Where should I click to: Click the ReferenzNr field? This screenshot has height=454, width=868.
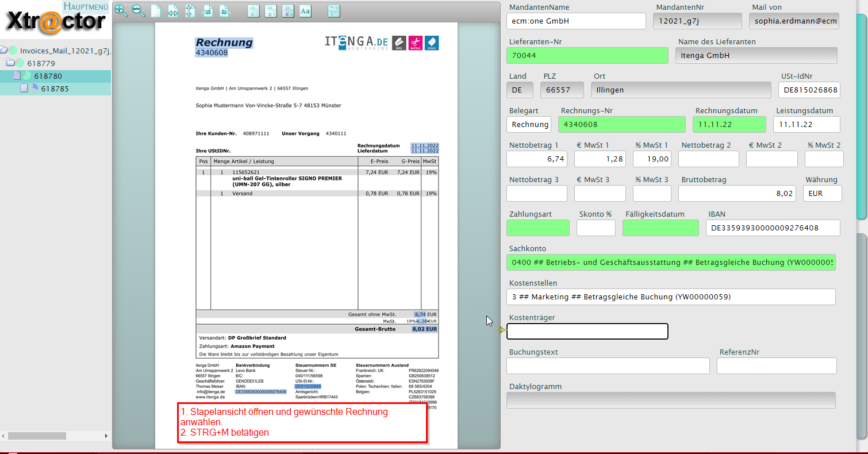point(777,365)
